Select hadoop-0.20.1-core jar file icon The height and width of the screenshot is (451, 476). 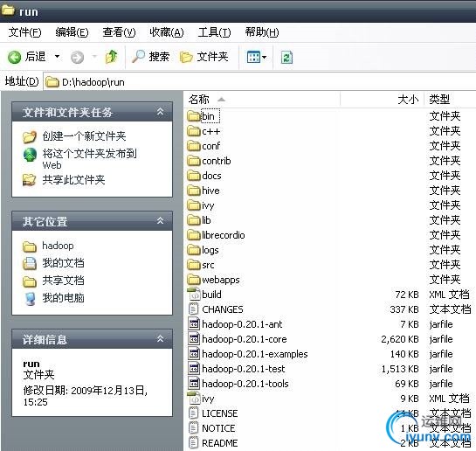tap(194, 339)
